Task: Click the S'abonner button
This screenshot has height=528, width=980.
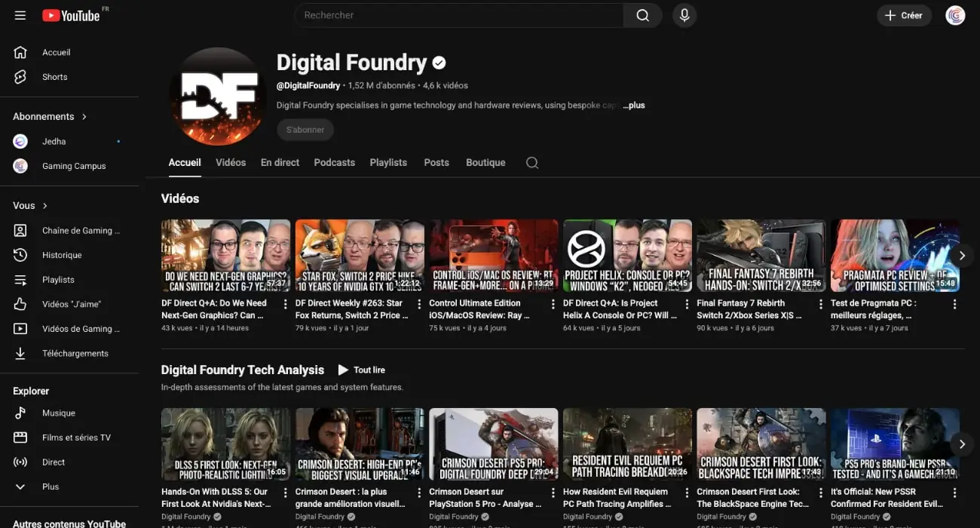Action: [305, 130]
